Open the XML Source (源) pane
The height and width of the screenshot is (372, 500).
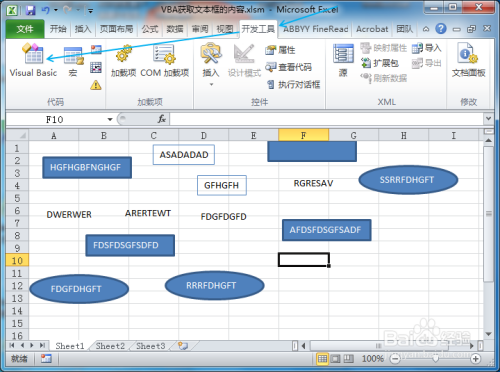click(x=343, y=61)
